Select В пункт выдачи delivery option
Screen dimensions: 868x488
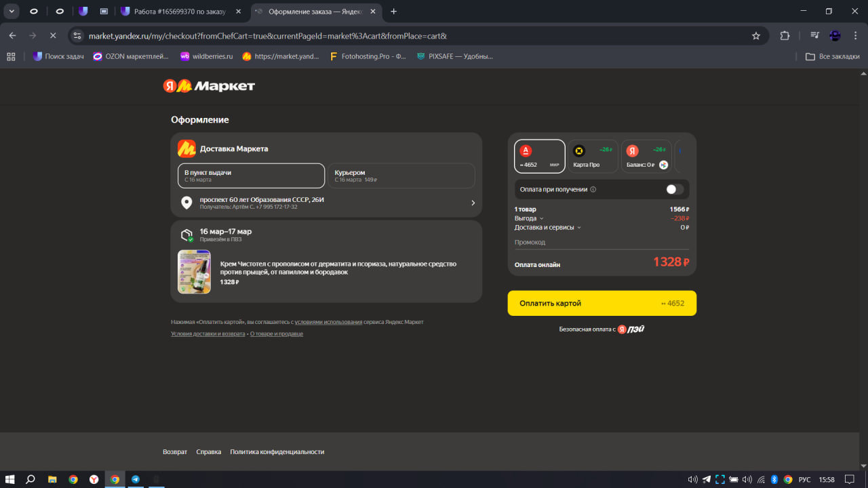click(x=251, y=176)
